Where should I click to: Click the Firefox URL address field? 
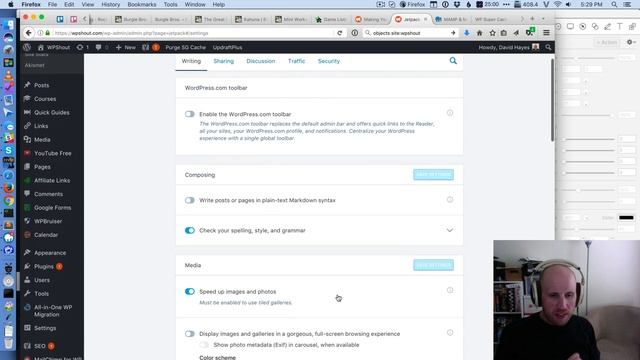point(192,33)
